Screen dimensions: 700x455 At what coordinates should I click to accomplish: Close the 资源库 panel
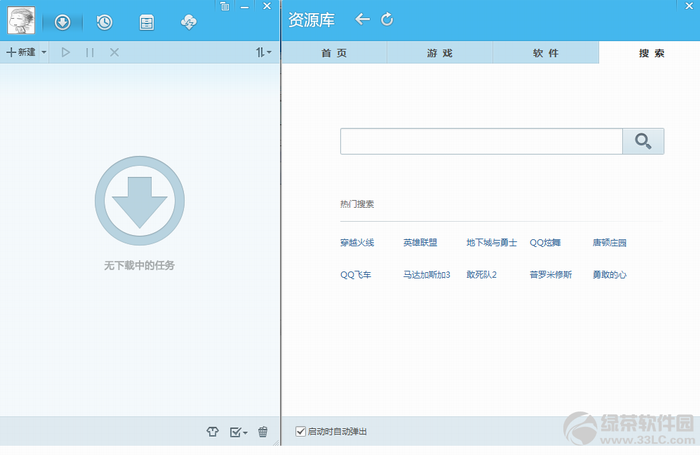(x=689, y=6)
